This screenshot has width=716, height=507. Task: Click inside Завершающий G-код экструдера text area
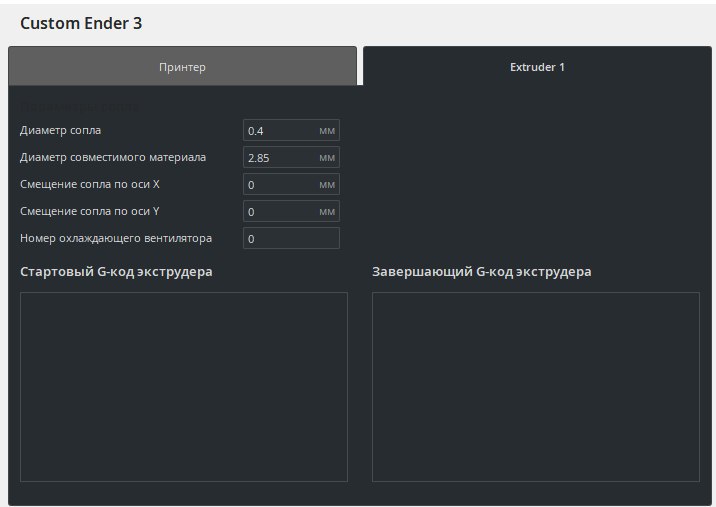click(x=536, y=387)
